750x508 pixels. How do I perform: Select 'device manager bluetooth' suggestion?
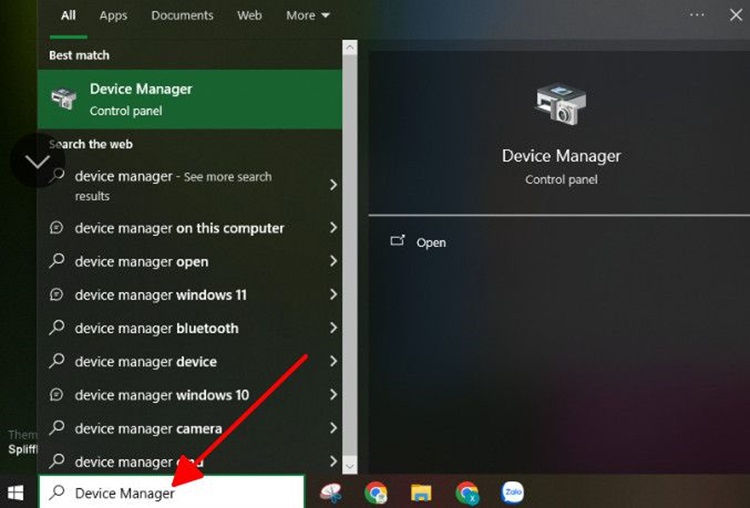coord(189,328)
